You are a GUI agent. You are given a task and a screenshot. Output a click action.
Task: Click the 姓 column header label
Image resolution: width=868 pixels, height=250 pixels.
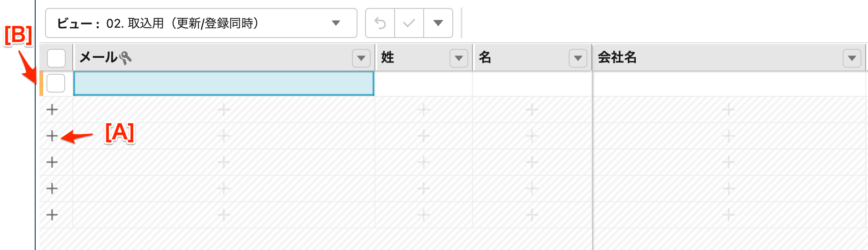(388, 58)
